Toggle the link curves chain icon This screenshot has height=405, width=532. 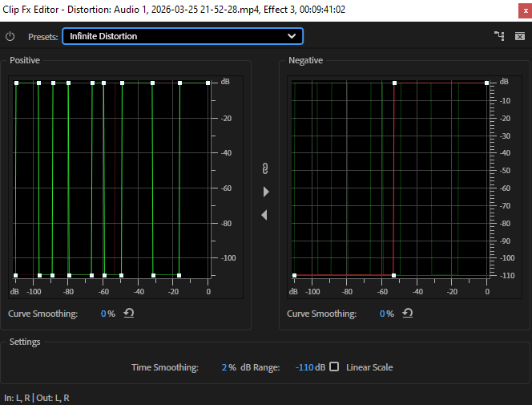coord(264,168)
